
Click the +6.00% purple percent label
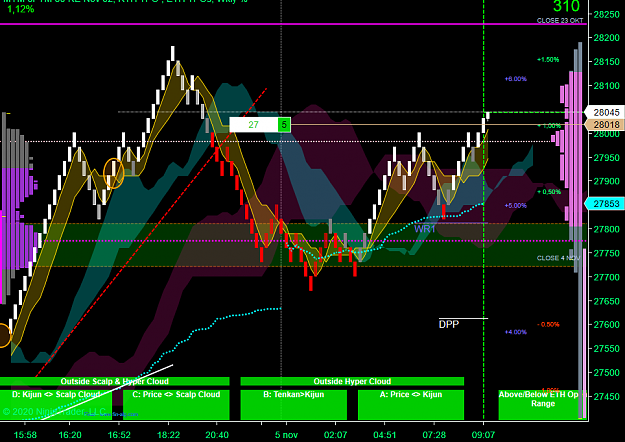coord(516,79)
